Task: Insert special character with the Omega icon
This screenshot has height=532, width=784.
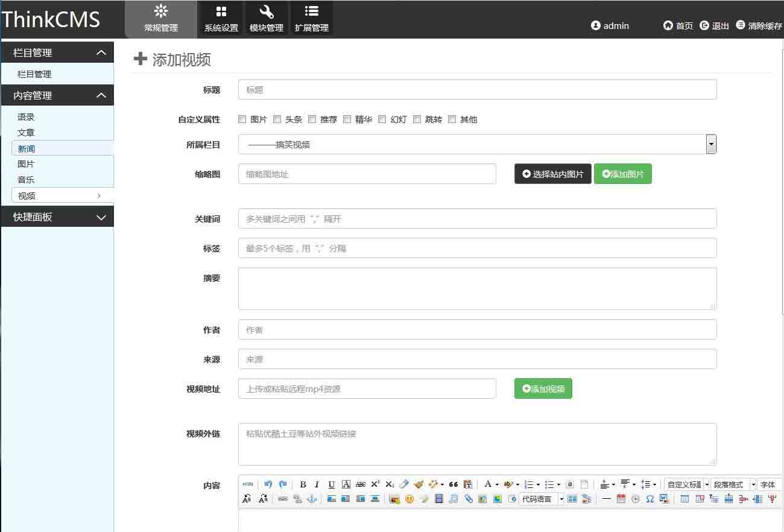Action: click(x=650, y=499)
